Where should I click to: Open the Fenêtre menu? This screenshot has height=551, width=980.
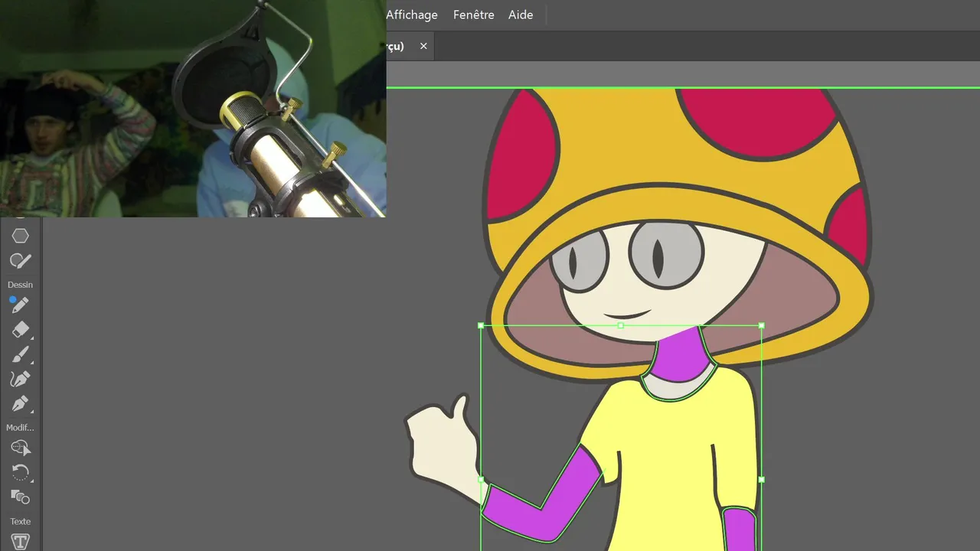474,15
